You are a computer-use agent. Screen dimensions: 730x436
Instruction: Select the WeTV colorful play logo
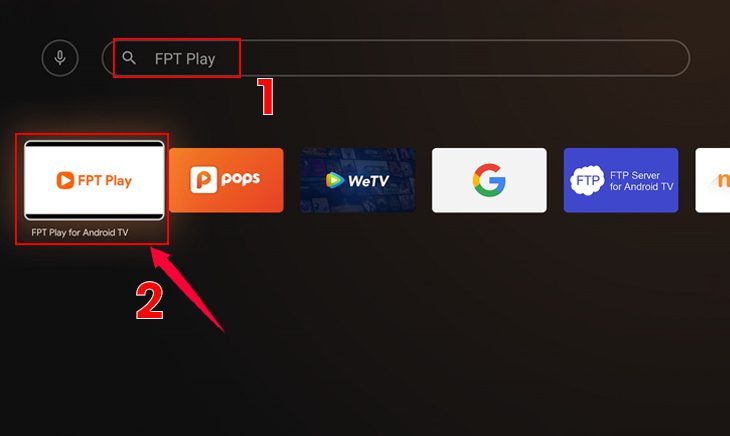point(334,180)
